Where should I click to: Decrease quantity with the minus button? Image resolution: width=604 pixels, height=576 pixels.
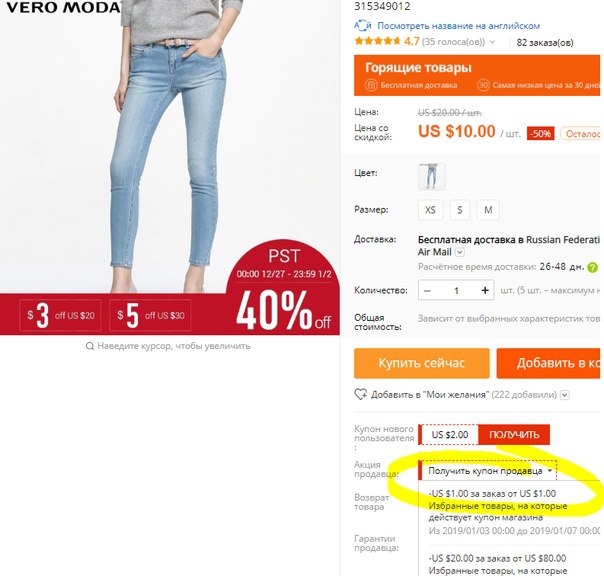[x=427, y=290]
